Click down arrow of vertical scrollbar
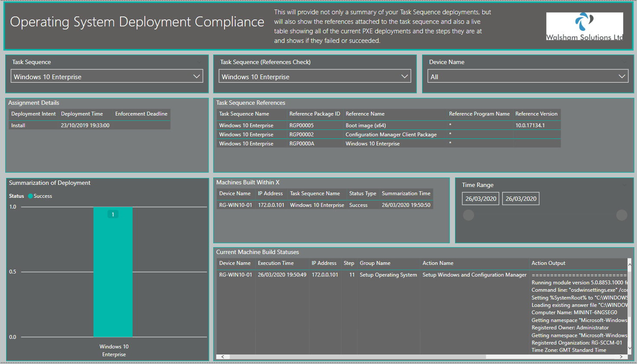This screenshot has width=637, height=364. point(630,348)
